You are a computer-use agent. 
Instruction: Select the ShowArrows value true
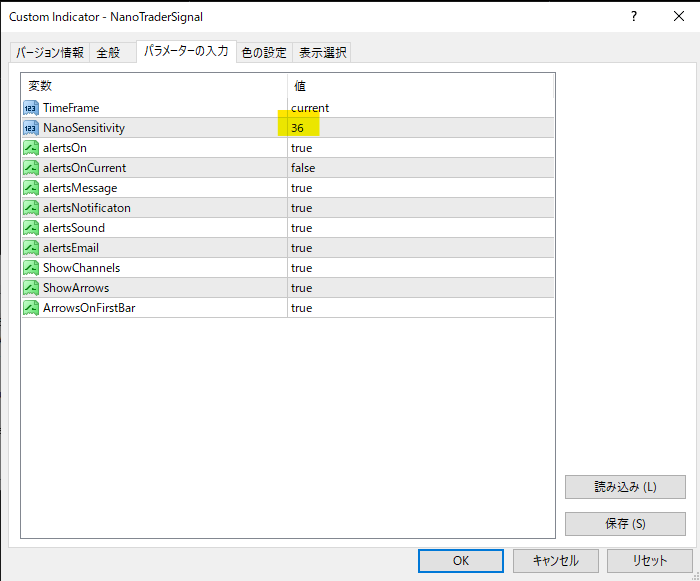pos(301,288)
